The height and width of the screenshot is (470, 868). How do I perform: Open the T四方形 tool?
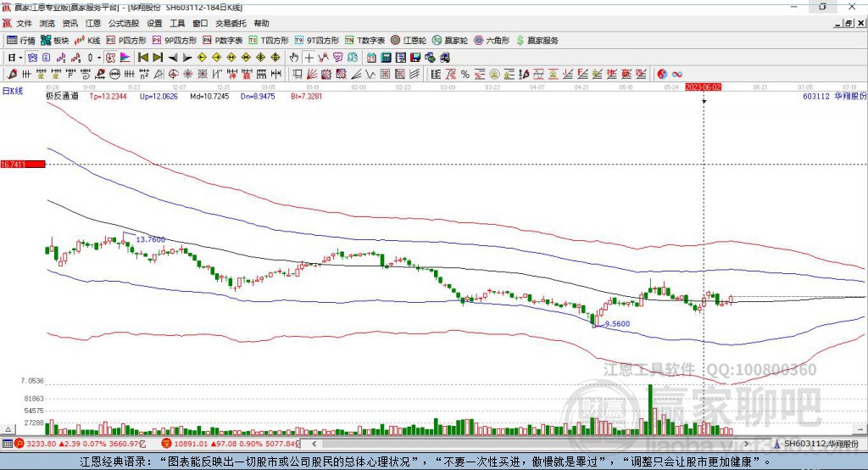tap(269, 41)
